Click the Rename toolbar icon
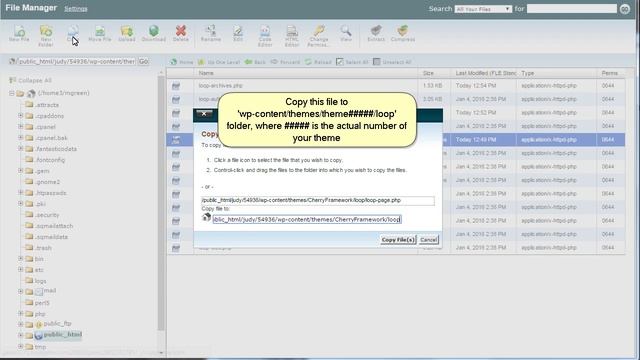The width and height of the screenshot is (640, 360). click(211, 33)
